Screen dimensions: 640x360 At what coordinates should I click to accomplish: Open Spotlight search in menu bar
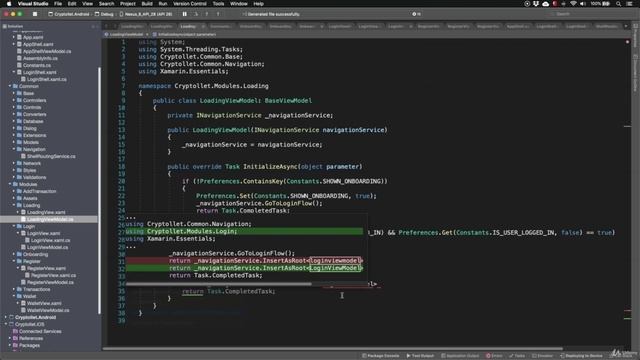pos(618,4)
